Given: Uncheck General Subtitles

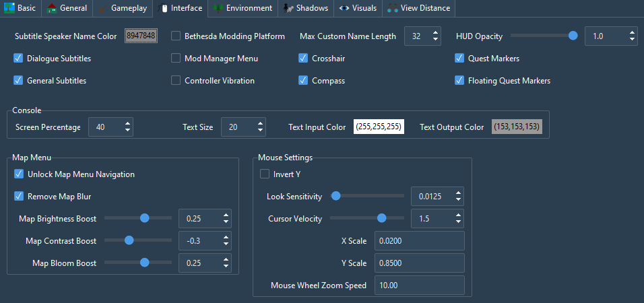Looking at the screenshot, I should [x=18, y=81].
